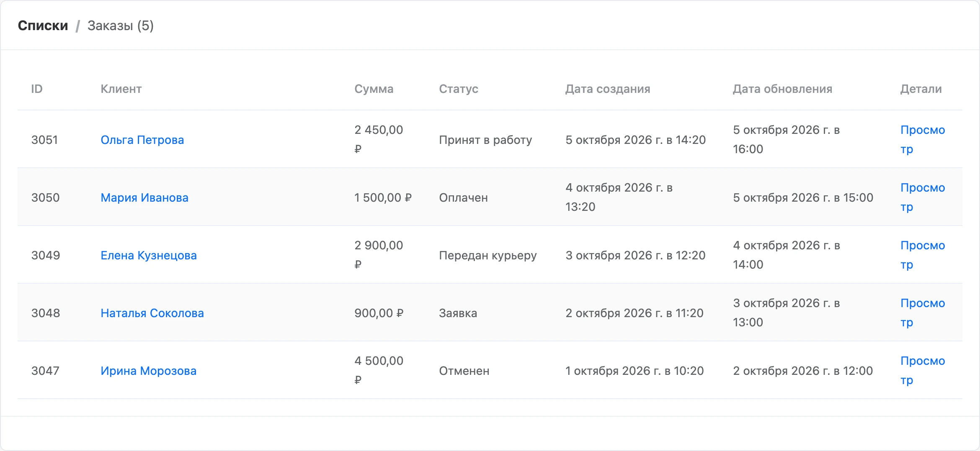
Task: Select order ID 3051 cell
Action: pyautogui.click(x=44, y=140)
